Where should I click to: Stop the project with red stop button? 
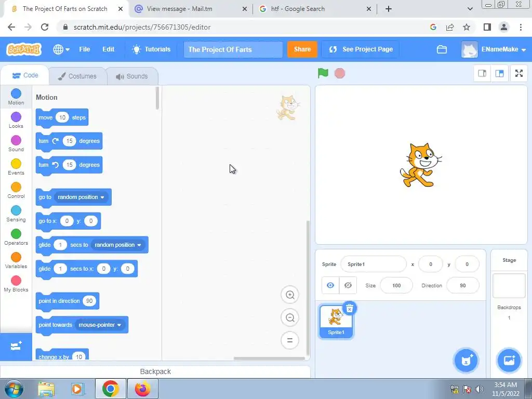(340, 73)
